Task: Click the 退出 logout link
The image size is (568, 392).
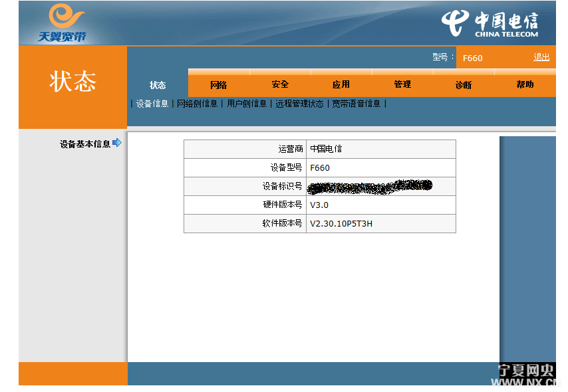Action: point(541,57)
